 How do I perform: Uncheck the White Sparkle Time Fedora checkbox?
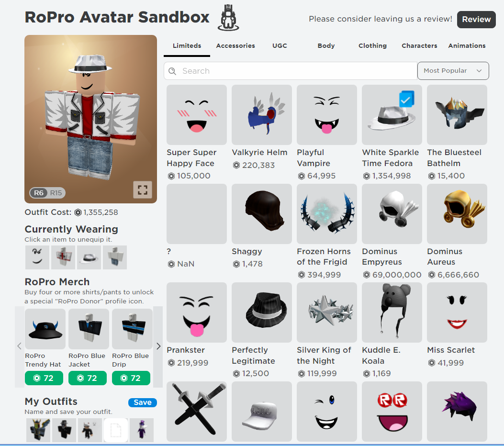pos(407,99)
